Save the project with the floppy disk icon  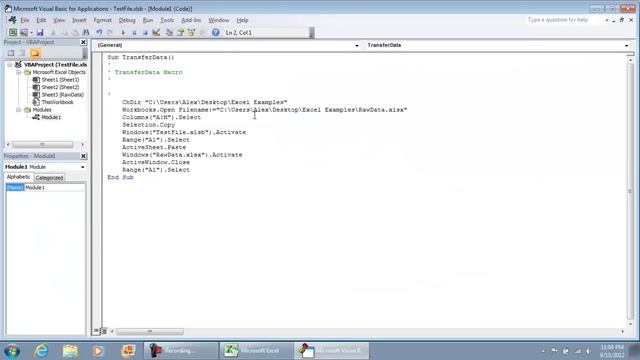click(40, 32)
